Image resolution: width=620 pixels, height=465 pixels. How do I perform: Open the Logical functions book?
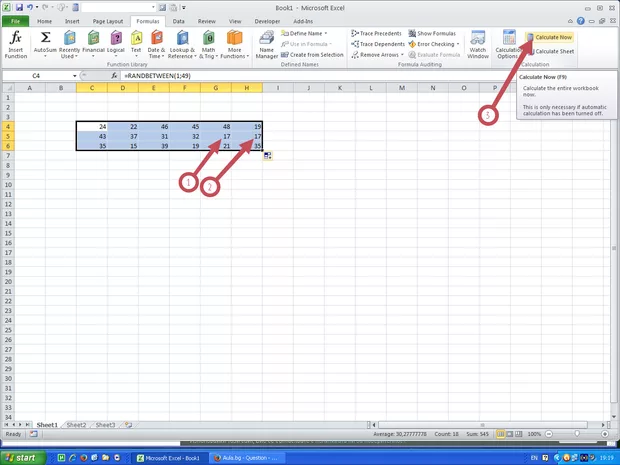click(x=116, y=45)
